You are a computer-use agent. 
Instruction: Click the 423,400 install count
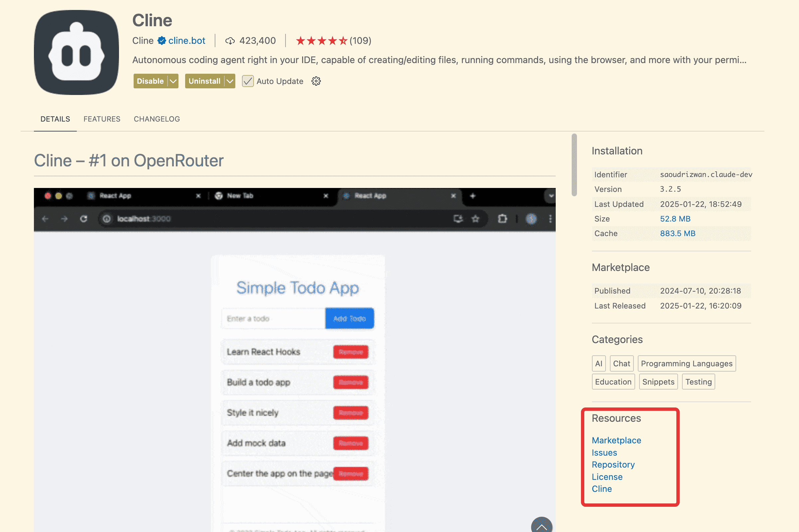click(x=257, y=41)
